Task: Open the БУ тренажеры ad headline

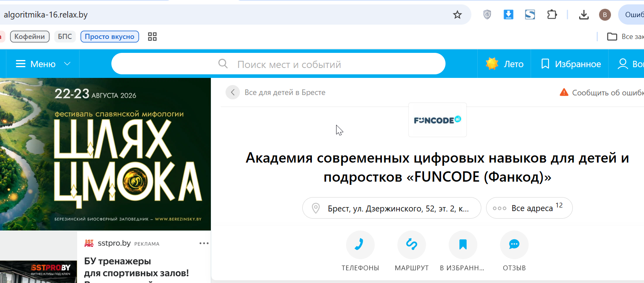Action: 136,267
